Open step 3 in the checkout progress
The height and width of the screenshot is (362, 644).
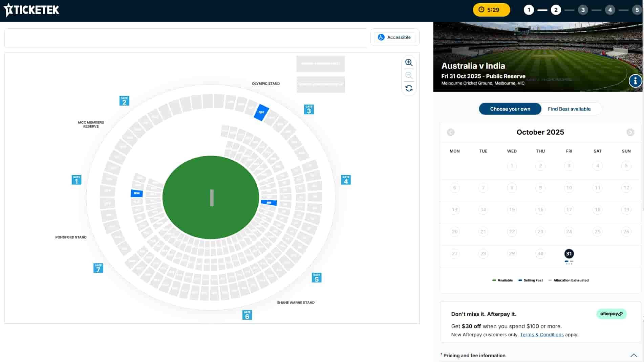point(583,10)
